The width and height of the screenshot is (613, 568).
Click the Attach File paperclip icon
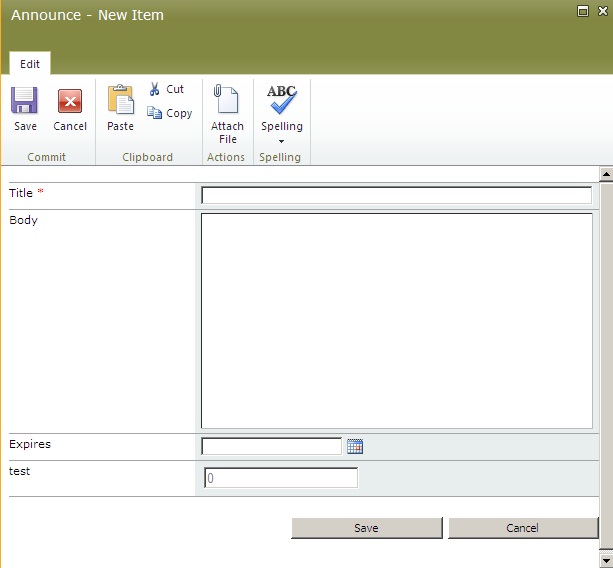(226, 99)
